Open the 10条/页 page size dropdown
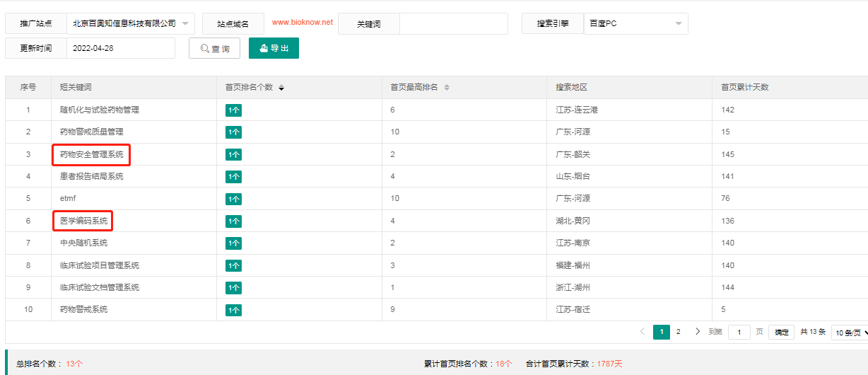The image size is (868, 375). 849,333
